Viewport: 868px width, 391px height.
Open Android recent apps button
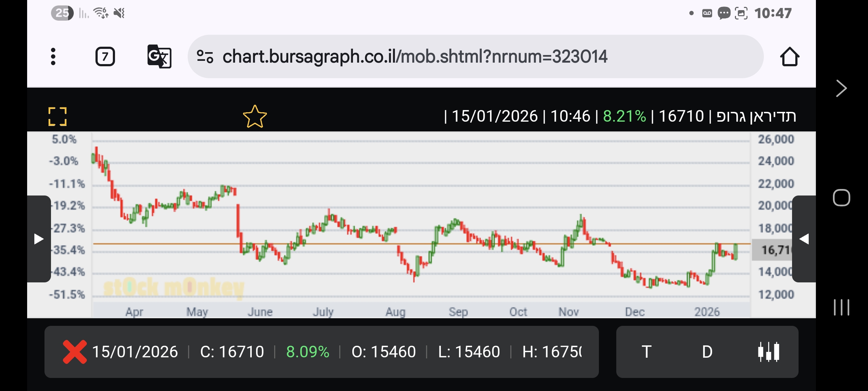click(x=841, y=307)
